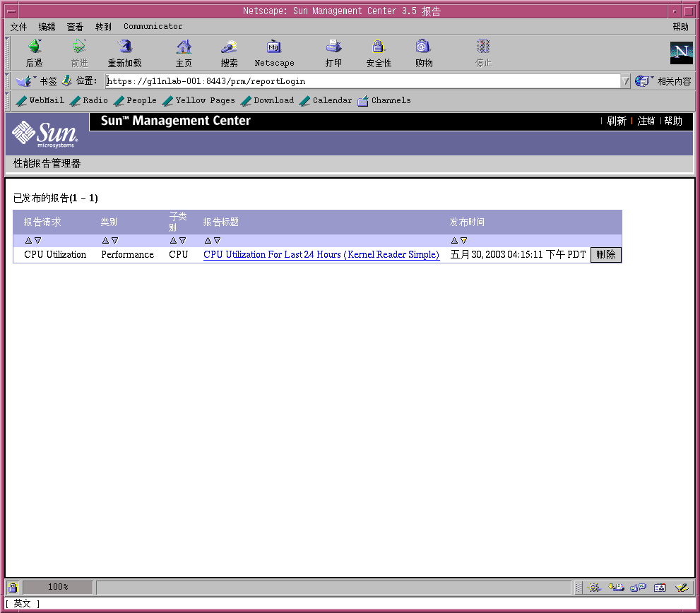Select the Performance category cell

[127, 254]
